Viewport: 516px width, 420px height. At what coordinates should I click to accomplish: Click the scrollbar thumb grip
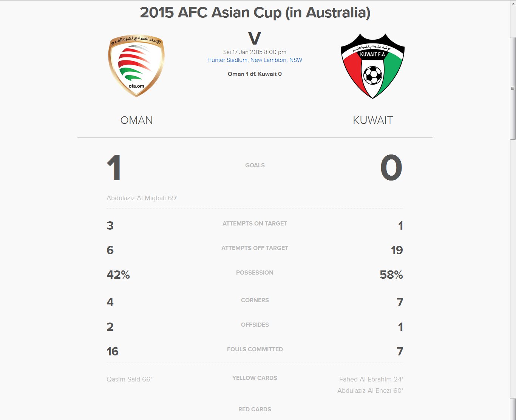tap(513, 88)
